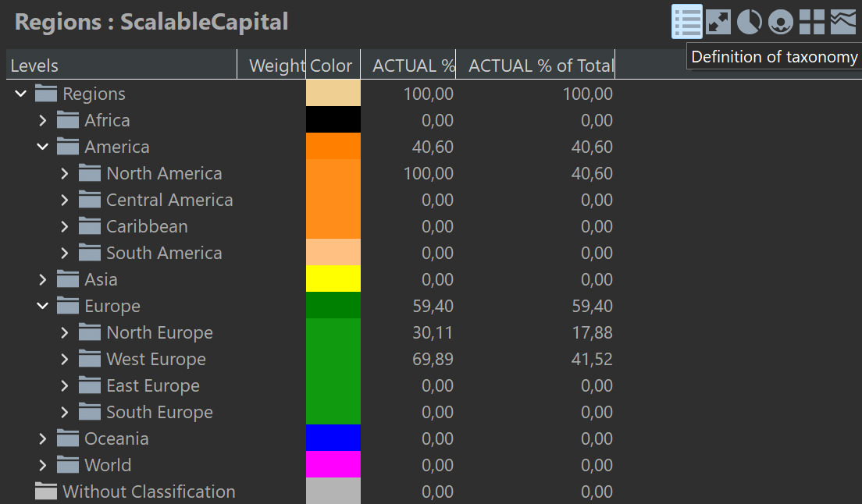
Task: Click the ACTUAL % of Total column header
Action: 540,66
